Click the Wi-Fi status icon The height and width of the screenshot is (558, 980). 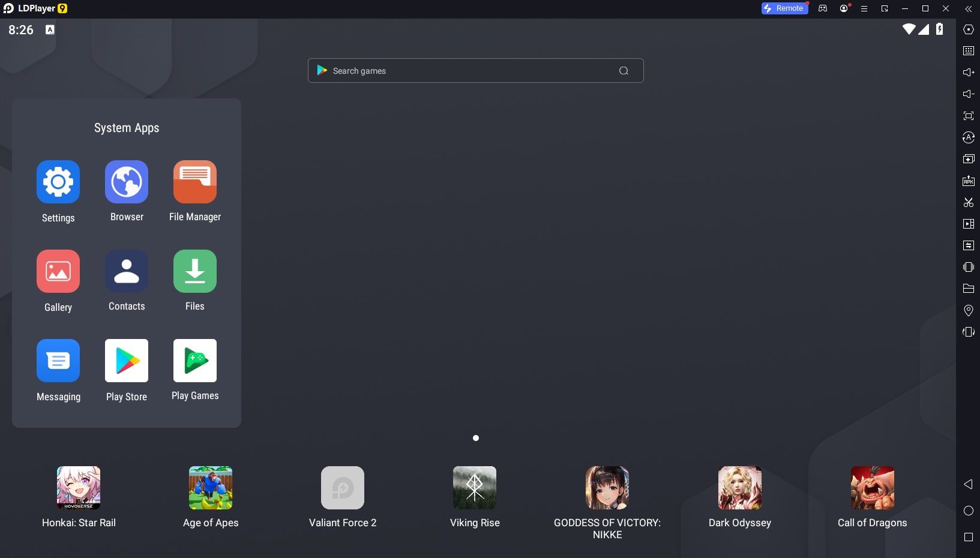(x=909, y=29)
